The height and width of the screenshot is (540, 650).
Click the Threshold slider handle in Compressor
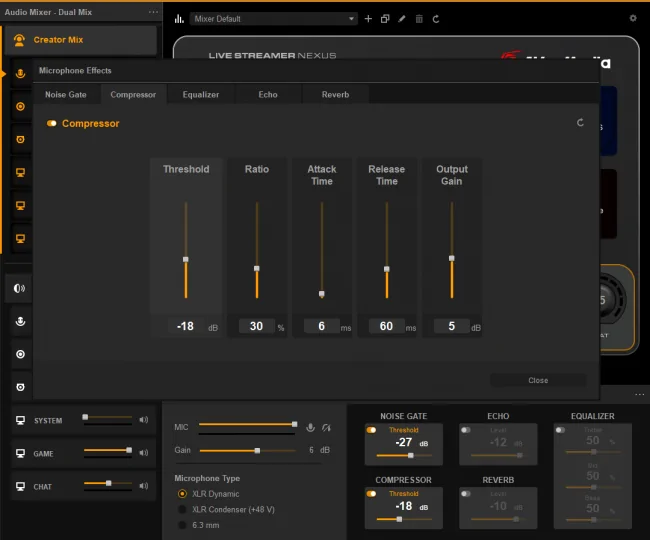coord(186,259)
